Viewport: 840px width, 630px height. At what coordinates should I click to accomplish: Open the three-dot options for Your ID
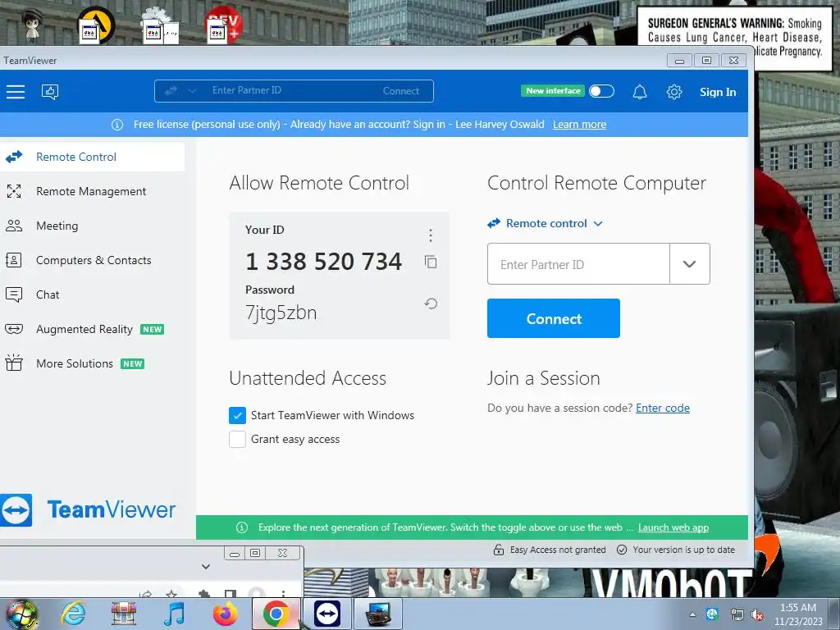point(430,235)
